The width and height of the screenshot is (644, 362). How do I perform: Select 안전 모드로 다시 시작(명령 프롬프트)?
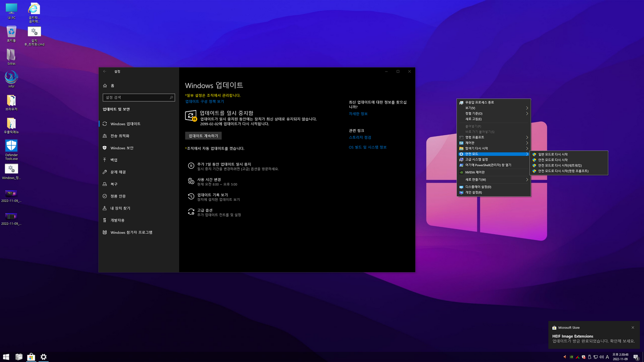coord(569,171)
